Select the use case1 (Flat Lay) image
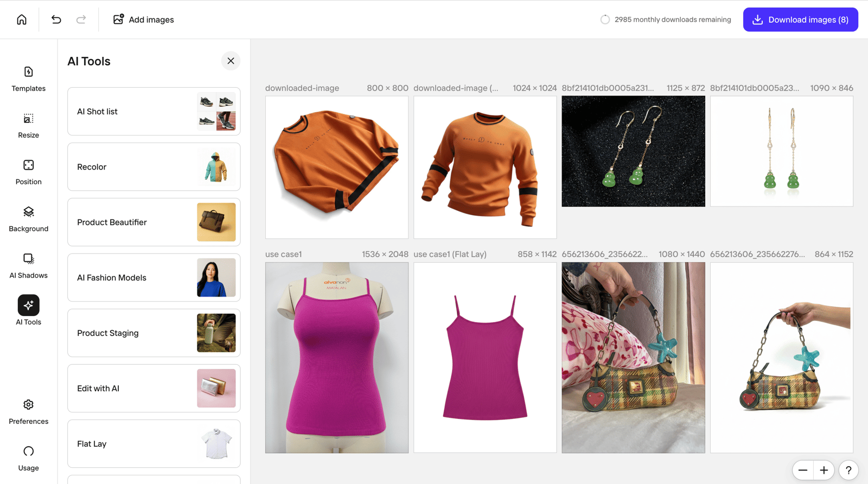Viewport: 868px width, 484px height. click(485, 358)
